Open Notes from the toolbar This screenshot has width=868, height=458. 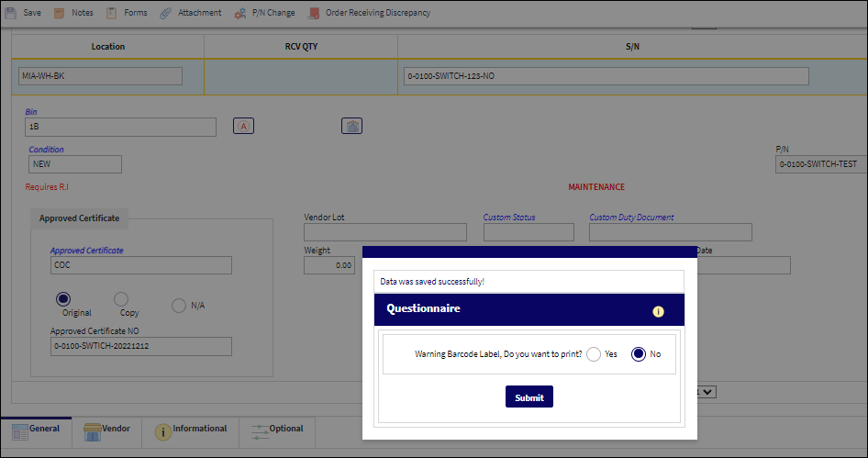[73, 13]
